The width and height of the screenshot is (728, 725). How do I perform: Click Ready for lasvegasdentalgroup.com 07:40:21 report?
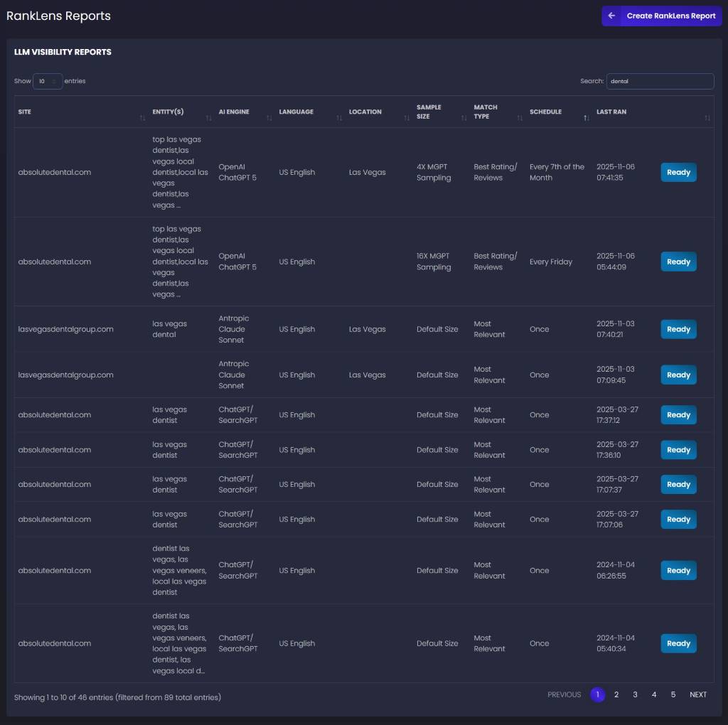(x=678, y=329)
